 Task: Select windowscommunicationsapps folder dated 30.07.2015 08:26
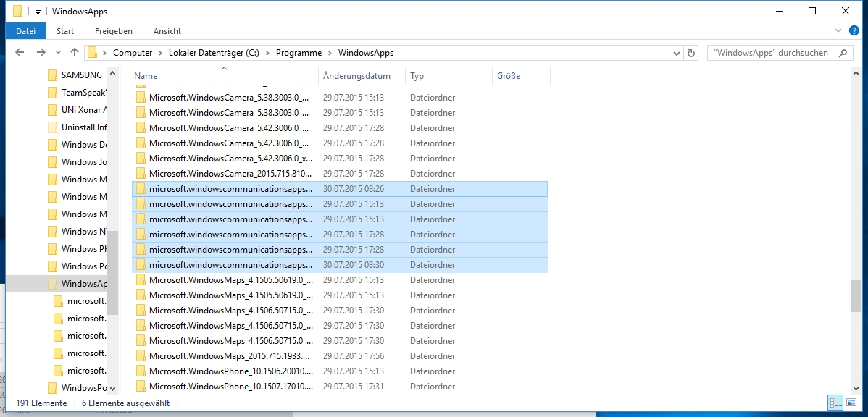coord(340,188)
